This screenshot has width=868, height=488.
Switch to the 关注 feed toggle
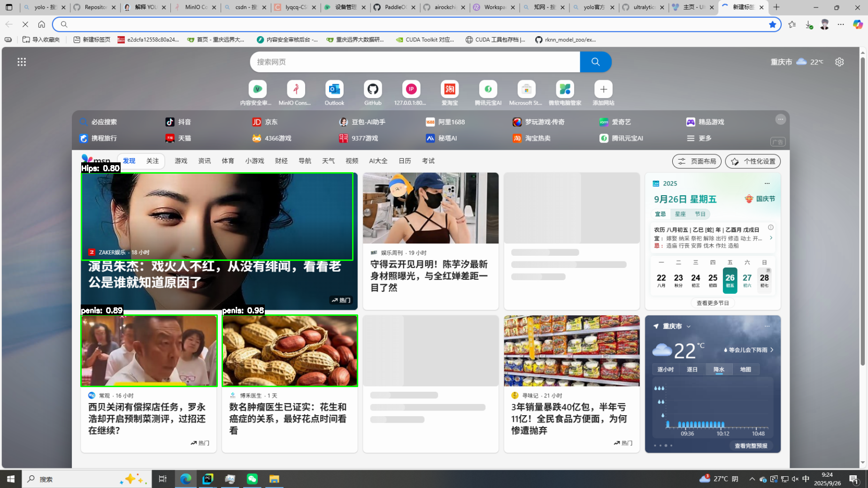point(153,161)
